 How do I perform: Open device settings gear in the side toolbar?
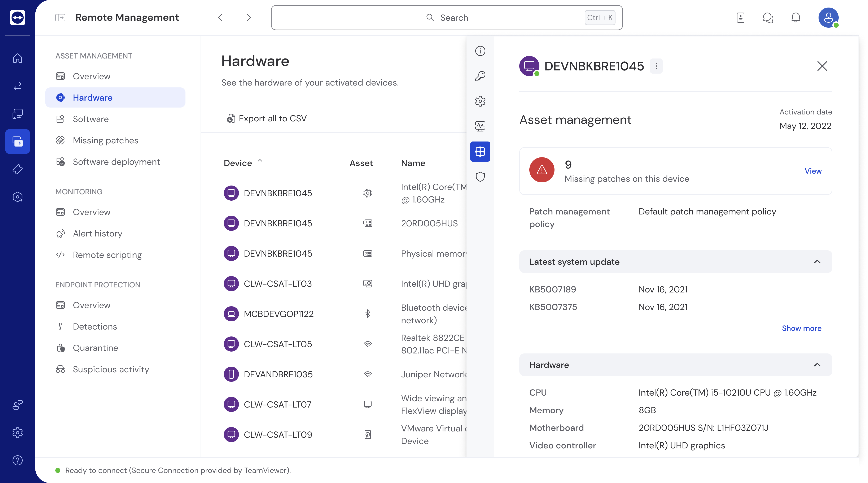coord(480,101)
